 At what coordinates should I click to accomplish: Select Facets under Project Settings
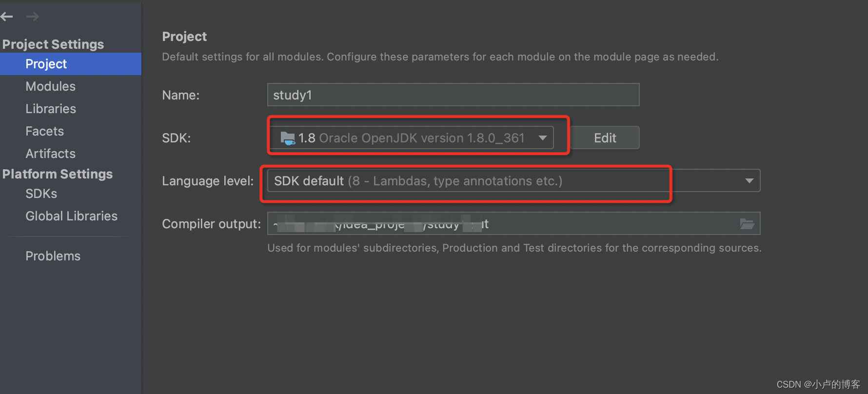click(44, 131)
